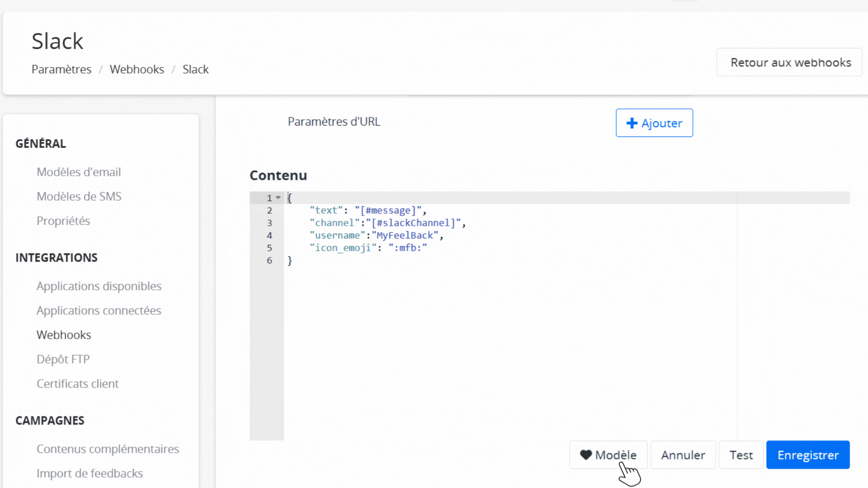Viewport: 868px width, 488px height.
Task: Open Webhooks from the breadcrumb
Action: [137, 69]
